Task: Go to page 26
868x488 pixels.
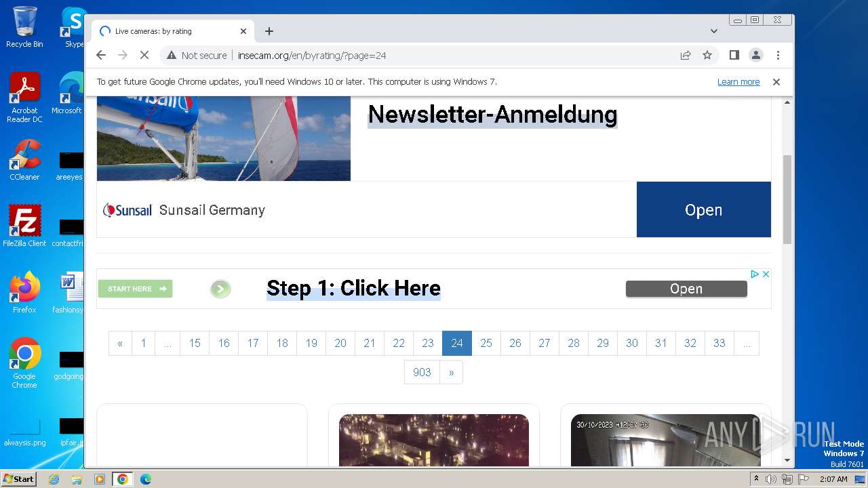Action: click(x=515, y=343)
